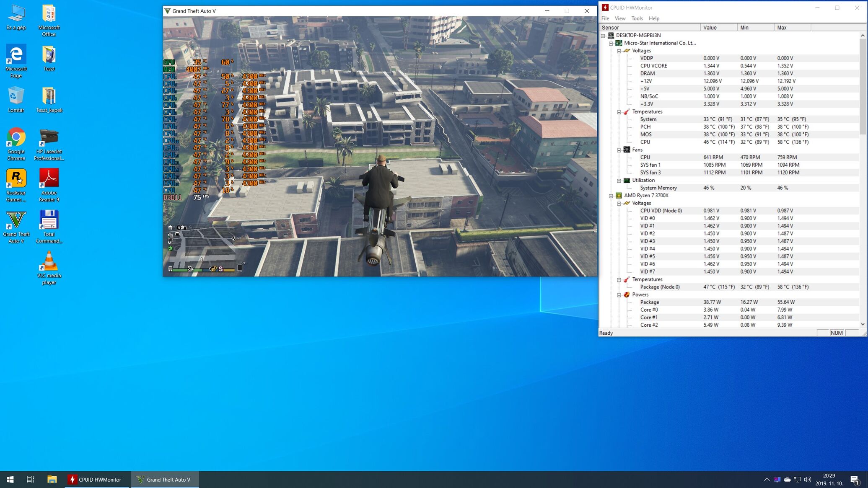Screen dimensions: 868x488
Task: Collapse the DESKTOP-MGPBJ3N root node
Action: pyautogui.click(x=603, y=36)
